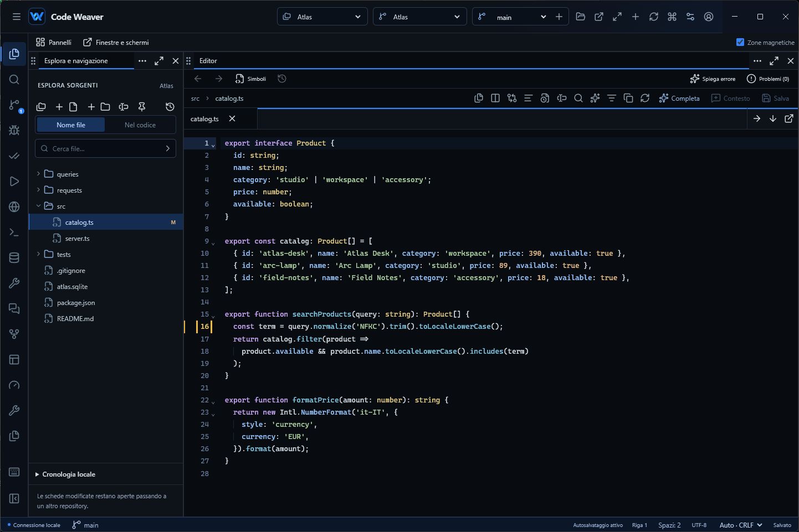Create new folder in the explorer toolbar
The width and height of the screenshot is (799, 532).
coord(99,107)
